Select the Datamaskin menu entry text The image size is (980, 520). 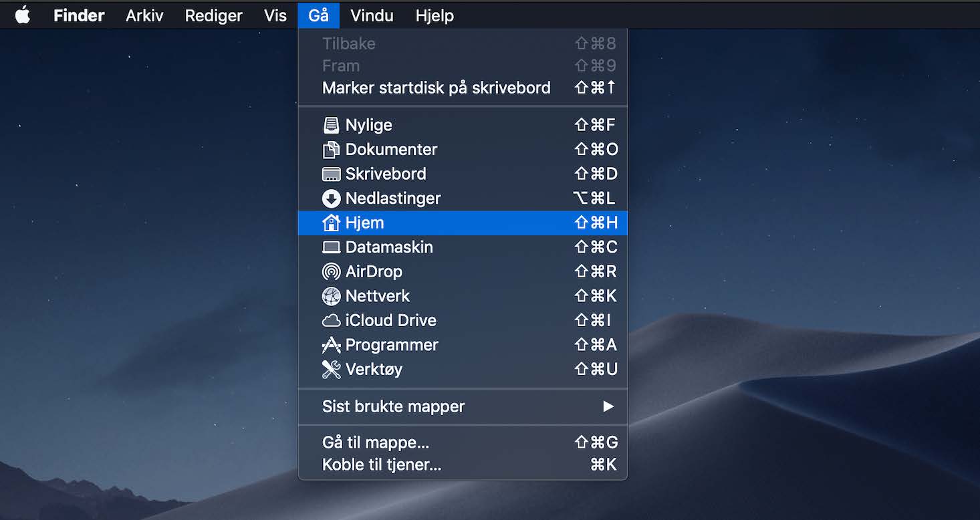coord(389,247)
